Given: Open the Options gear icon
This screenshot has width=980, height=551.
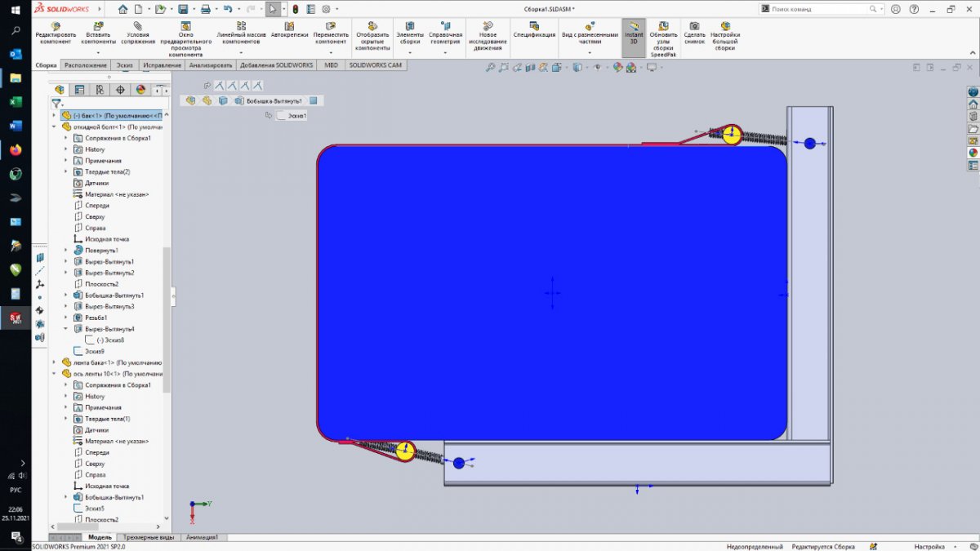Looking at the screenshot, I should click(326, 9).
